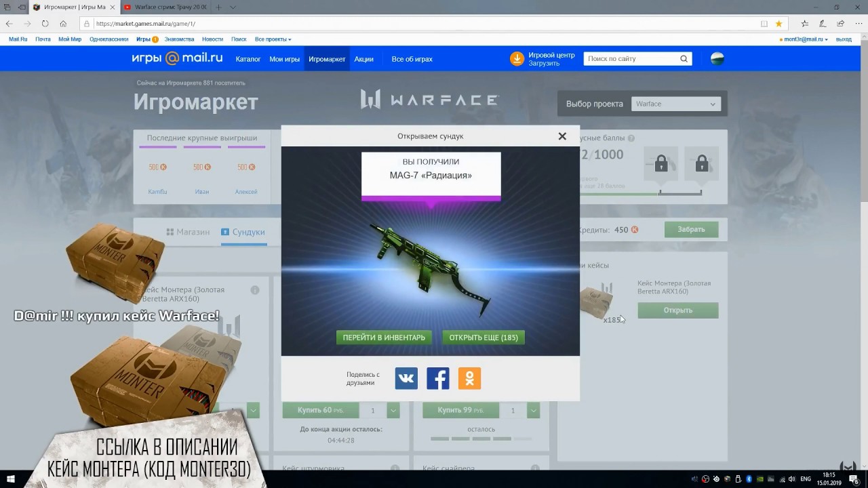Click the second locked bonus reward
Image resolution: width=868 pixels, height=488 pixels.
click(702, 163)
